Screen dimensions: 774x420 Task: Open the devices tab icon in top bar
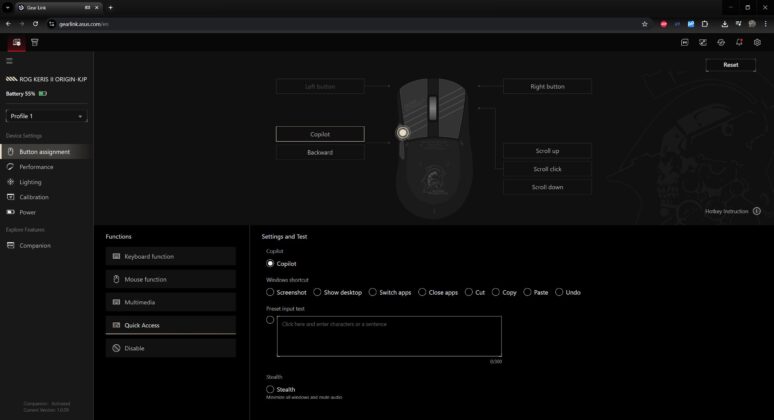coord(16,42)
